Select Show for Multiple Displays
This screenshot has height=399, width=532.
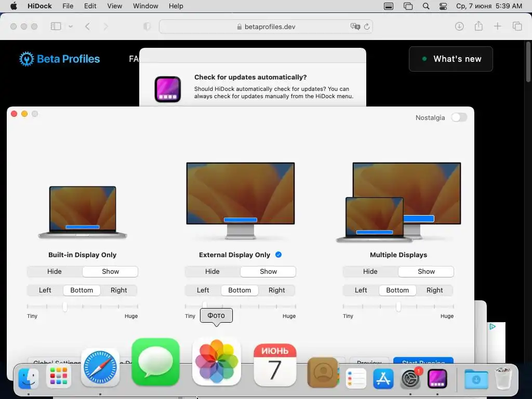426,271
